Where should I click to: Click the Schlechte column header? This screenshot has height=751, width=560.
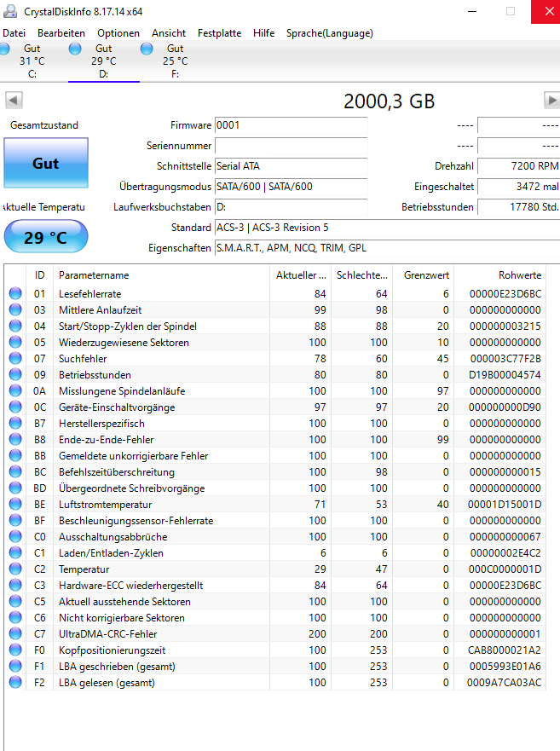click(362, 275)
